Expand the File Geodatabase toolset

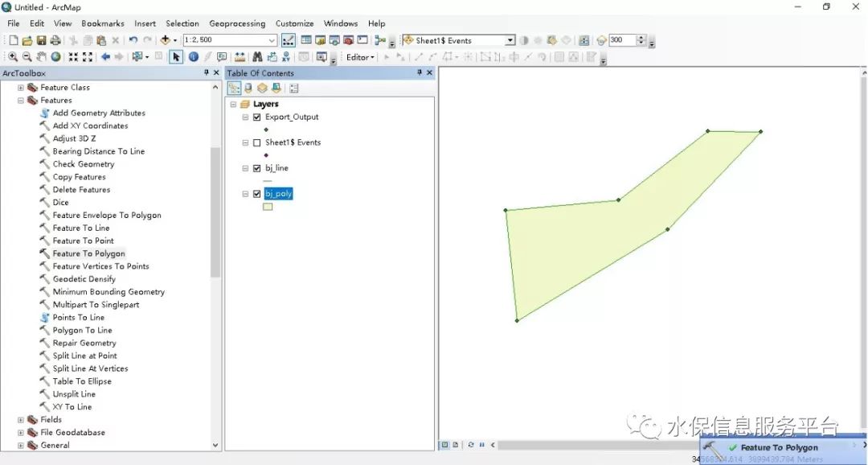21,432
